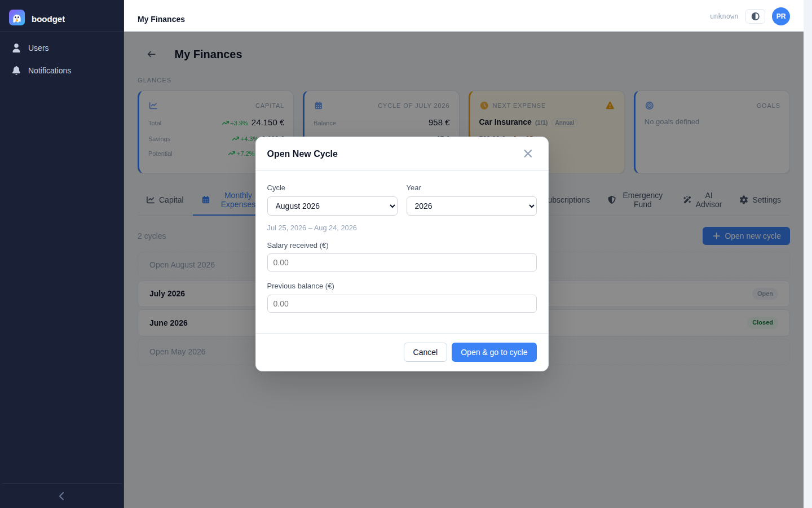Click the calendar icon in Cycle of July card
The width and height of the screenshot is (812, 508).
[x=319, y=106]
